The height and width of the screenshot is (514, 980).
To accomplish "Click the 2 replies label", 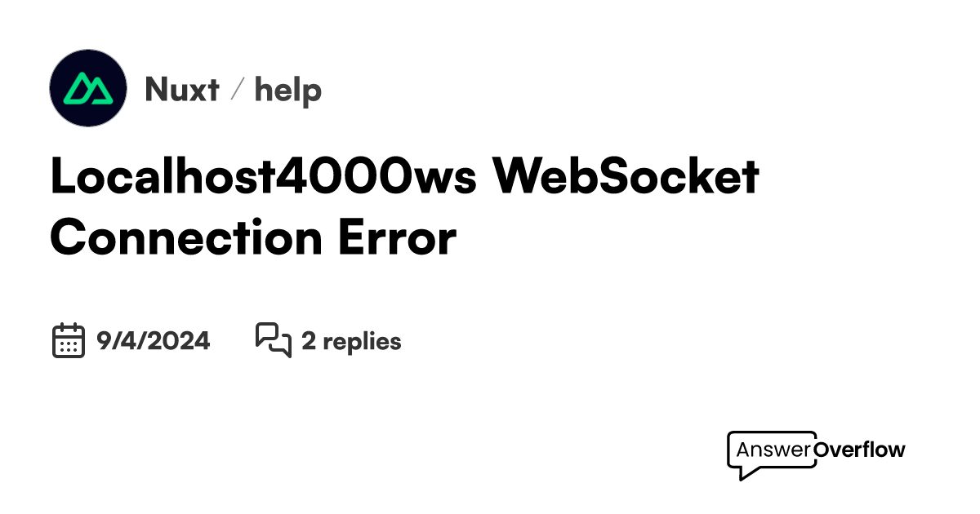I will pos(351,341).
